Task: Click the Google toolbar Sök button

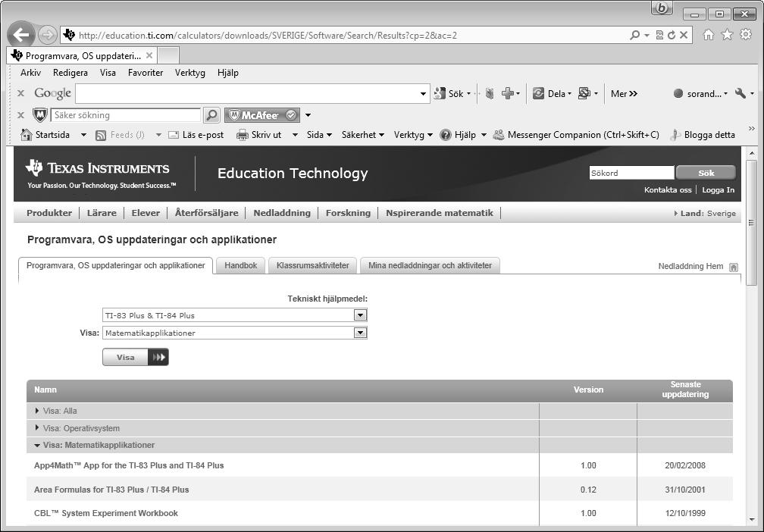Action: [x=452, y=93]
